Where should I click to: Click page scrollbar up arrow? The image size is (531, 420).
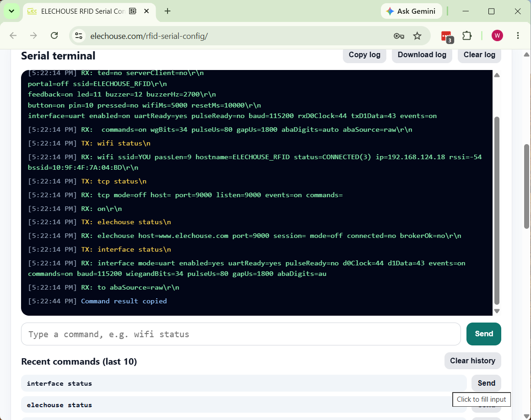click(526, 54)
